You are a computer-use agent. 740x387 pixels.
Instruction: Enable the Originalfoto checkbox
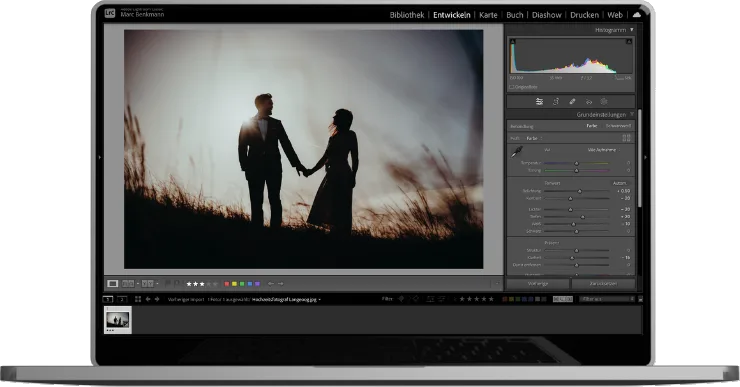(x=512, y=87)
